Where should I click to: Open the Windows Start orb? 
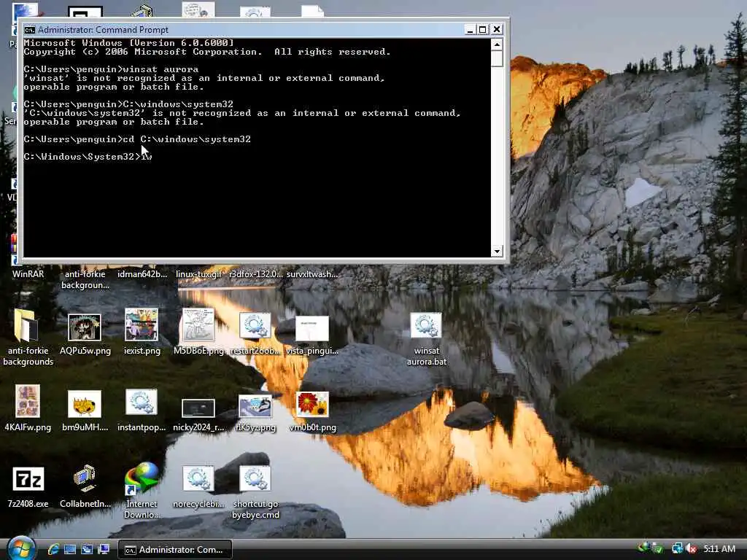(21, 548)
